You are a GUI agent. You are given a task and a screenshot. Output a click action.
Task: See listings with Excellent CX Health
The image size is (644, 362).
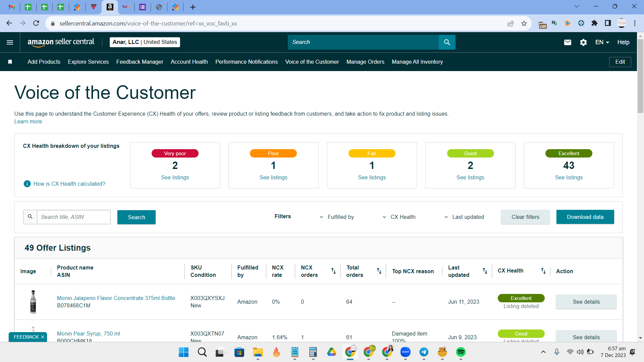click(569, 178)
